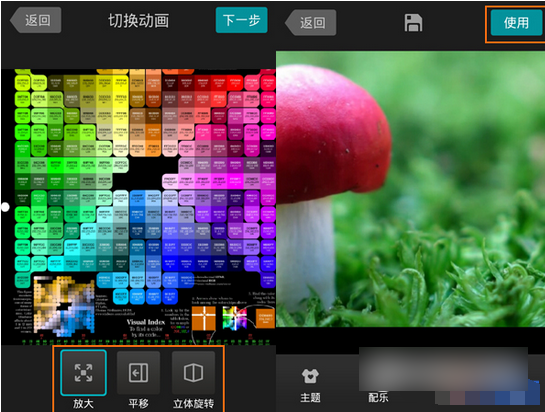The height and width of the screenshot is (412, 545).
Task: Pick the 立体旋转 3D rotate transition
Action: click(x=193, y=380)
